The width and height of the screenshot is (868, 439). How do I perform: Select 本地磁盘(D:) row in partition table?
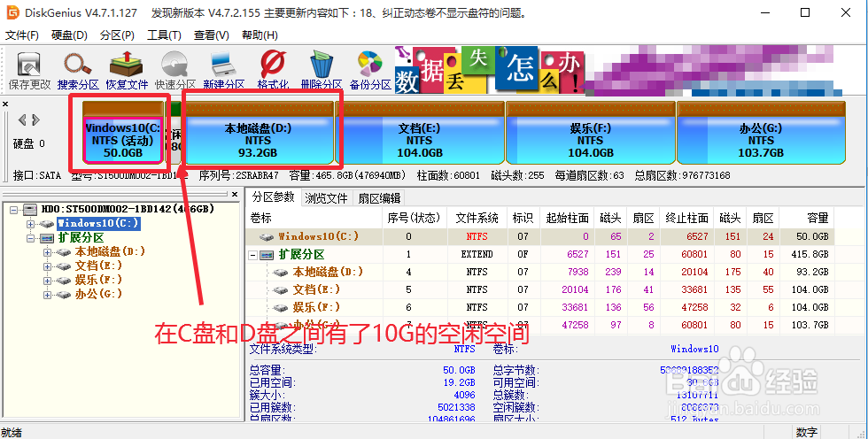pyautogui.click(x=539, y=272)
